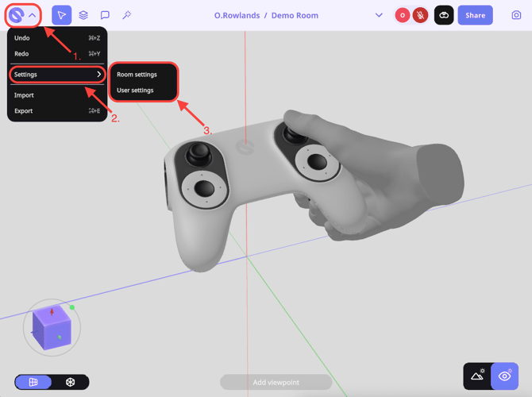532x397 pixels.
Task: Switch to the wireframe cube view mode
Action: pos(71,382)
